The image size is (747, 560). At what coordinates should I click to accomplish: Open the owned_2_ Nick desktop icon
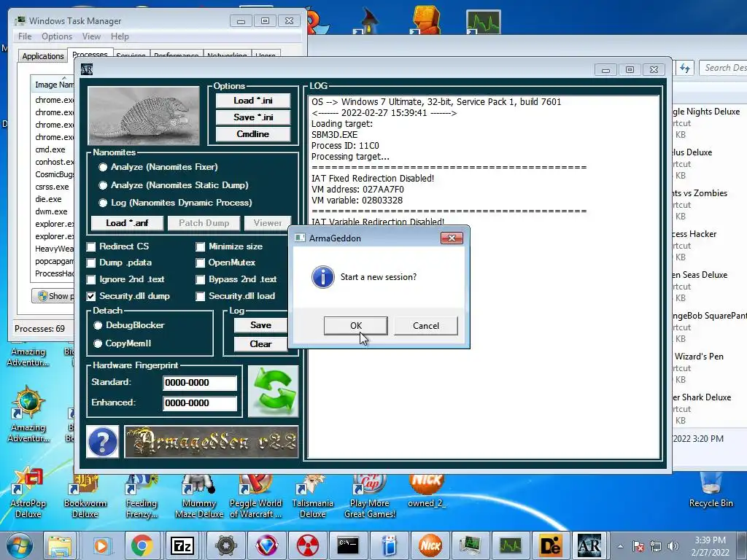pyautogui.click(x=426, y=491)
